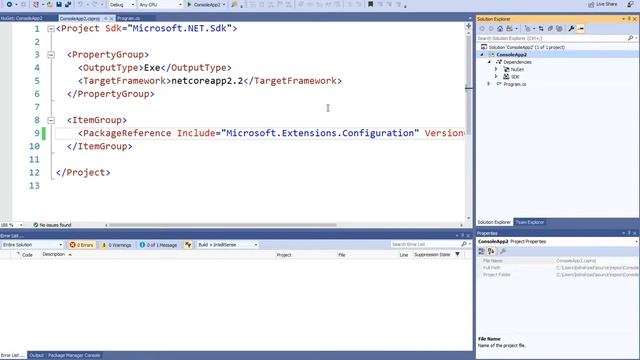Click the Solution Explorer search magnifier icon

point(631,38)
